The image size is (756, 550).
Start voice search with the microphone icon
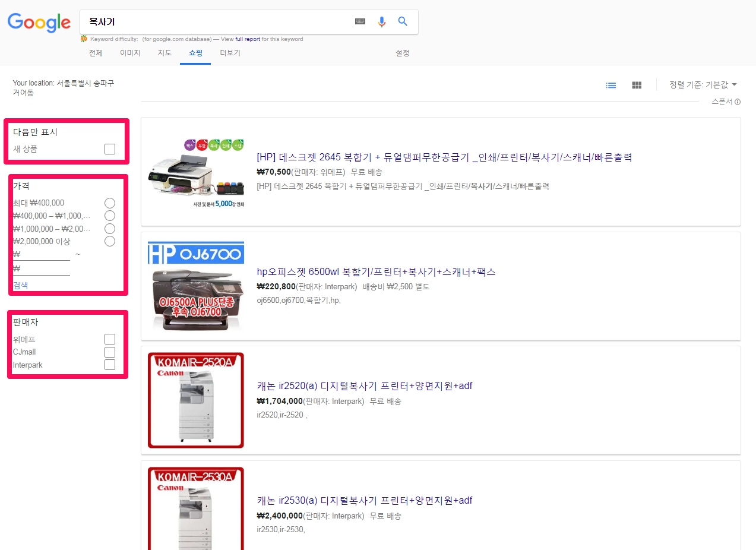(381, 21)
